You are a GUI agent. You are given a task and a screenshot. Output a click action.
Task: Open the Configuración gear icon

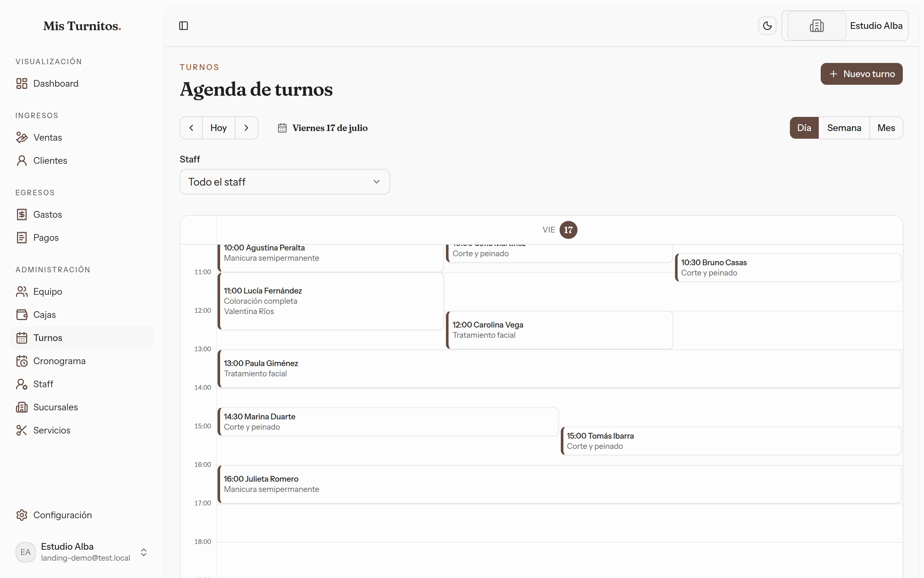tap(22, 515)
